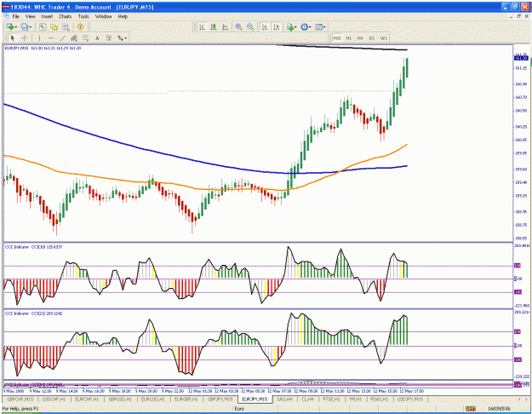Select the active EURJPY,M15 chart tab

point(255,400)
